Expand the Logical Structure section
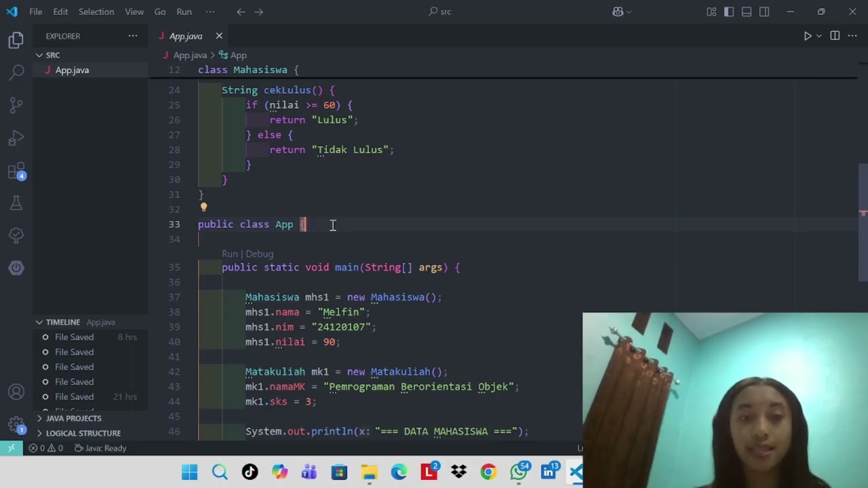Screen dimensions: 868x488 [x=90, y=433]
